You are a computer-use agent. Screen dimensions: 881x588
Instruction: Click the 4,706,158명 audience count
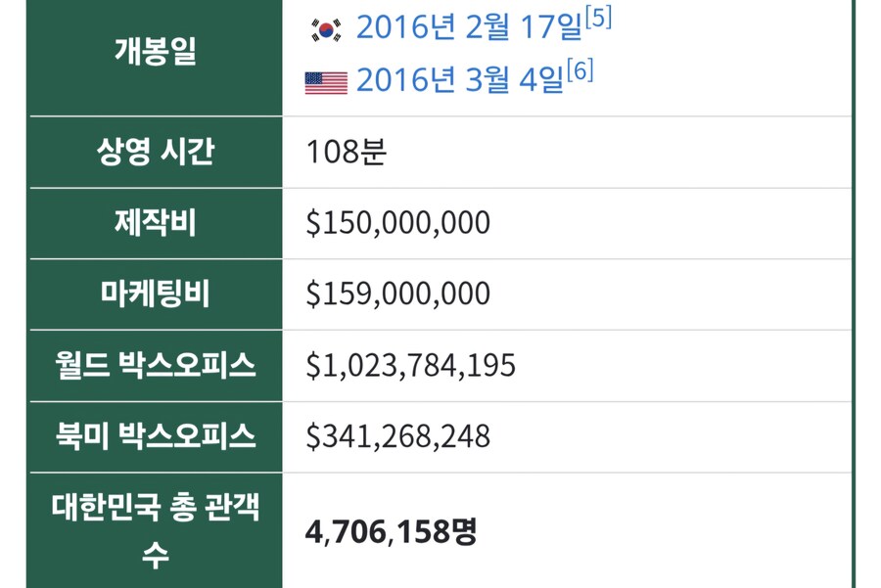coord(391,532)
